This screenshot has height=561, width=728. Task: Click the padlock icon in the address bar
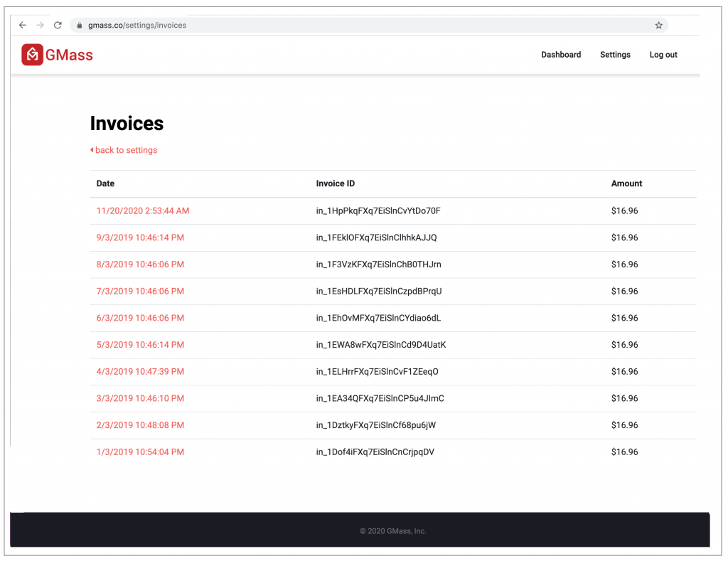click(78, 25)
